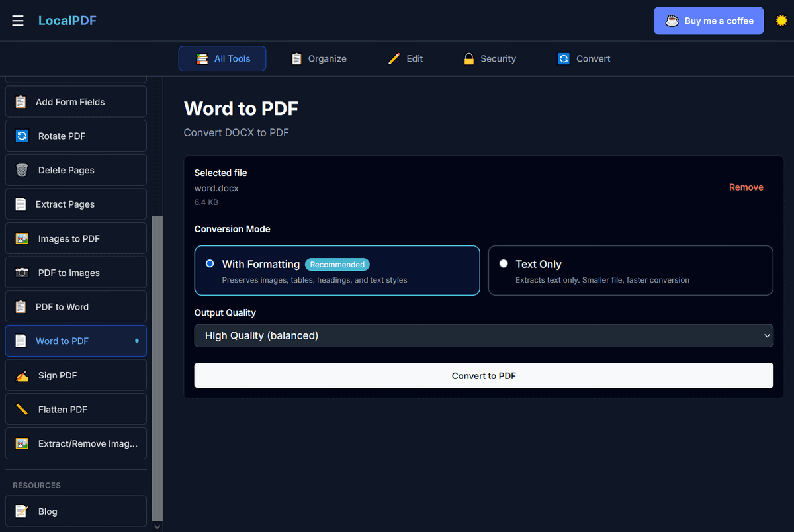Viewport: 794px width, 532px height.
Task: Switch to the Organize tab
Action: coord(319,59)
